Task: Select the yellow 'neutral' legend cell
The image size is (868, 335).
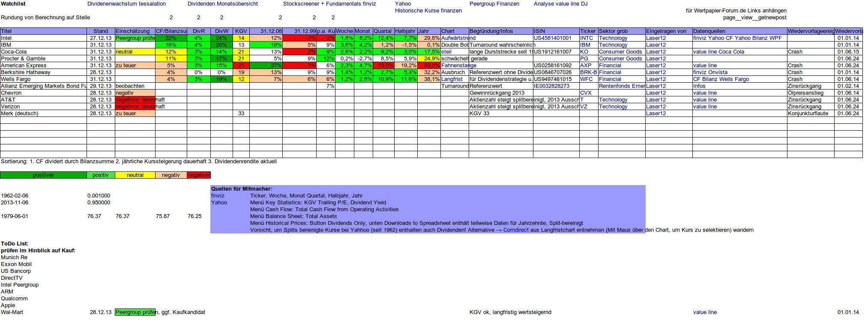Action: click(x=135, y=175)
